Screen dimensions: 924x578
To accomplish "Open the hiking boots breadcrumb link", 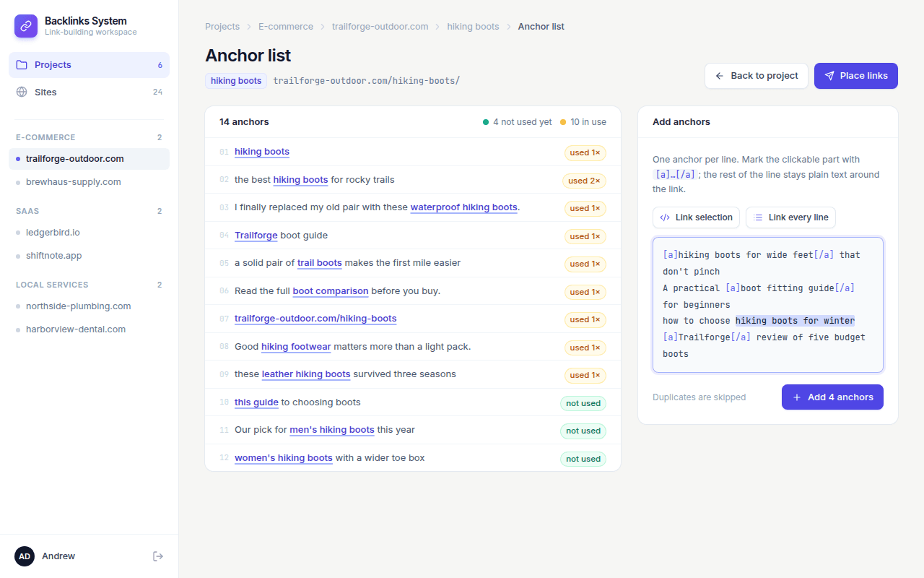I will (473, 27).
